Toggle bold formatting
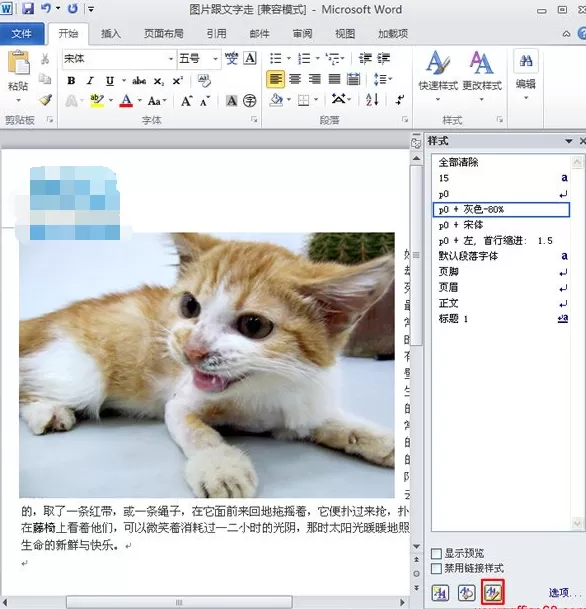 tap(71, 81)
